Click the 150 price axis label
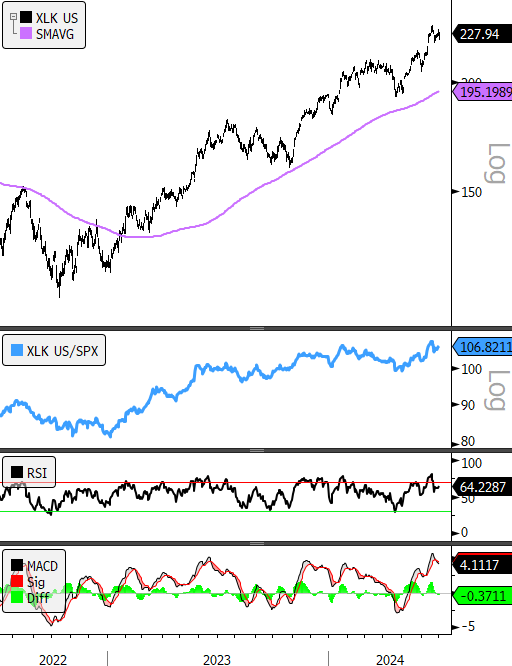512x666 pixels. tap(471, 192)
